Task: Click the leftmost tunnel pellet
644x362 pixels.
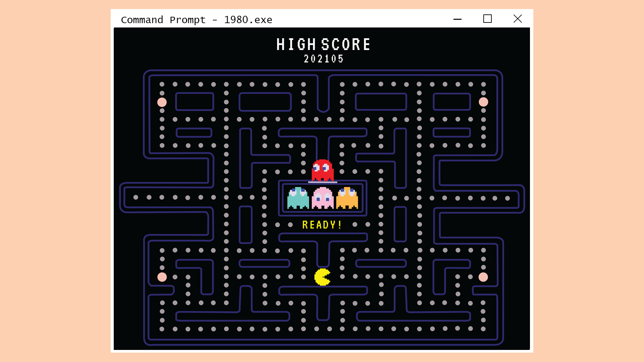Action: pyautogui.click(x=136, y=197)
